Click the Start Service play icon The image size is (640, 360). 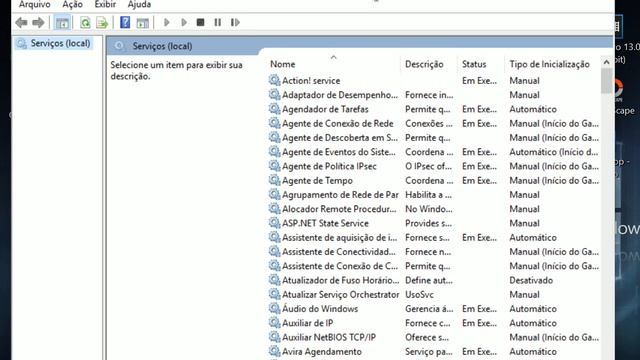167,22
